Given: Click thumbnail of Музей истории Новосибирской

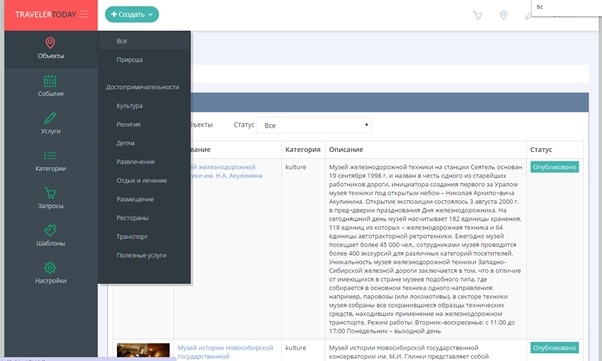Looking at the screenshot, I should pos(143,351).
